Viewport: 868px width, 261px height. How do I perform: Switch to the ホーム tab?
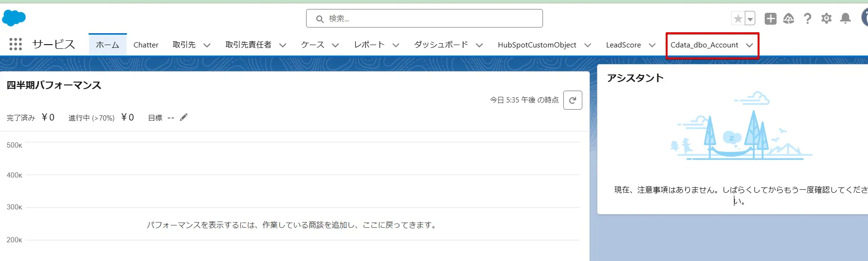coord(108,45)
